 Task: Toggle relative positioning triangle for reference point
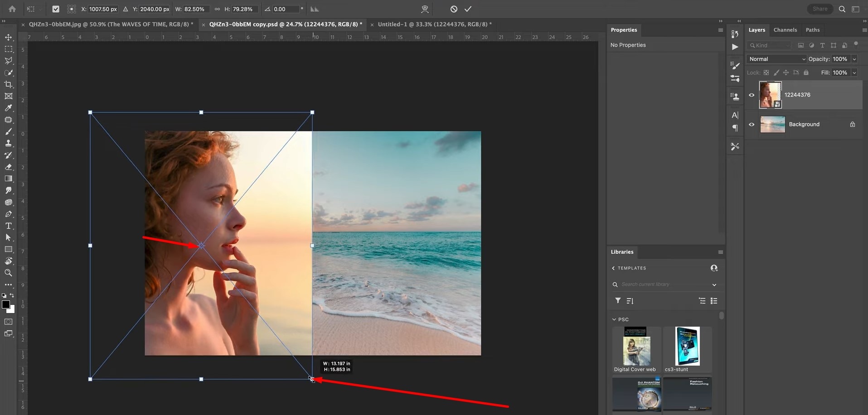click(x=126, y=9)
